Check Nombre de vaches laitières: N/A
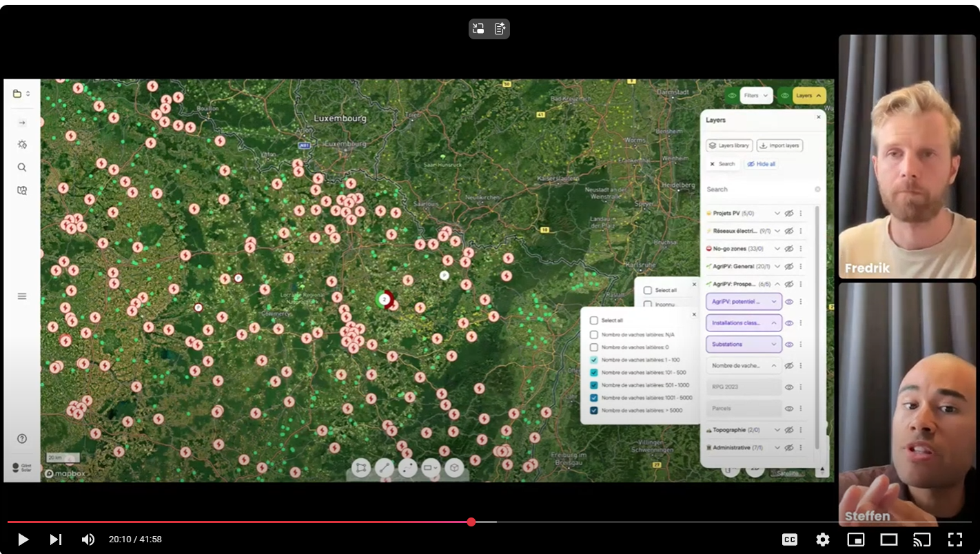The width and height of the screenshot is (980, 554). 594,335
